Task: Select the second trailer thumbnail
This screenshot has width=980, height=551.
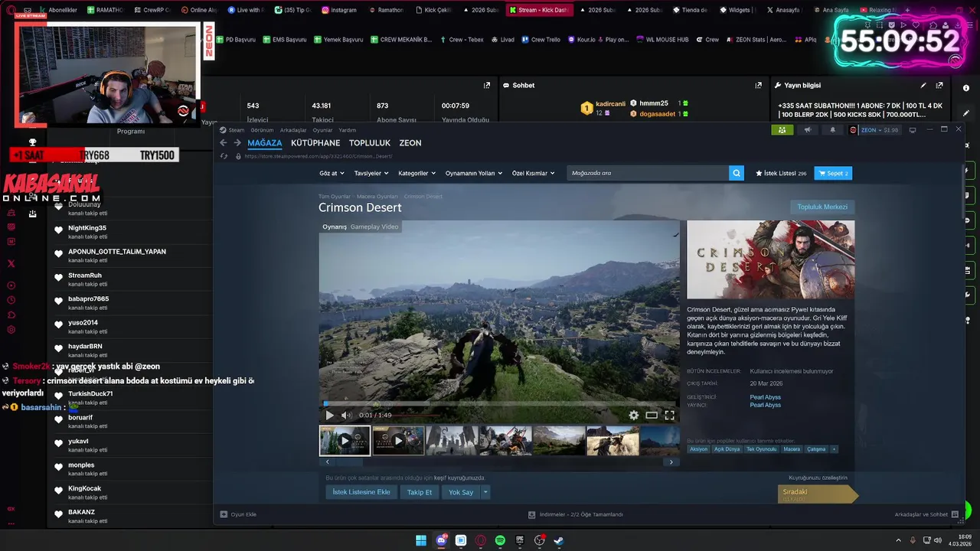Action: pos(398,441)
